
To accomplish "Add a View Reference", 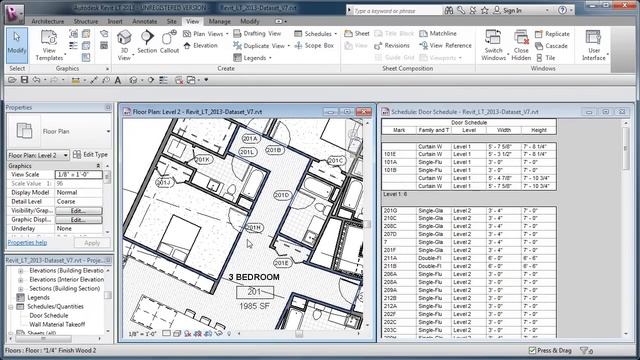I will (x=445, y=46).
